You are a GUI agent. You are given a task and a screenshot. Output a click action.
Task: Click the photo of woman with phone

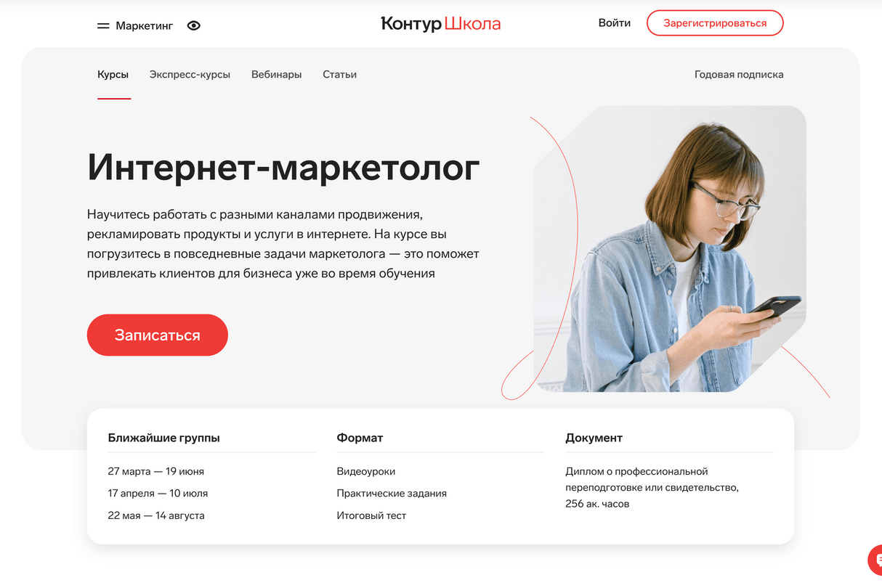(669, 249)
